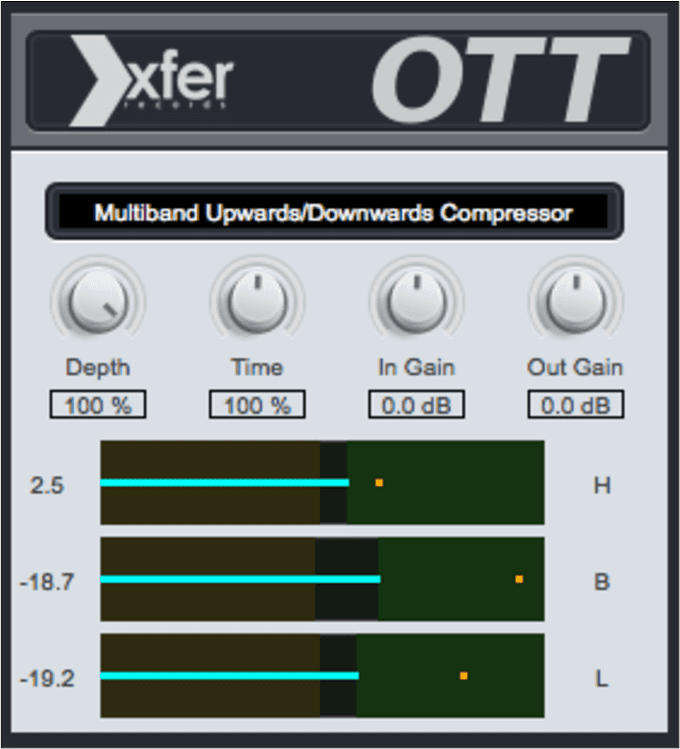Click the -18.7 mid band value
The width and height of the screenshot is (680, 749).
[47, 582]
